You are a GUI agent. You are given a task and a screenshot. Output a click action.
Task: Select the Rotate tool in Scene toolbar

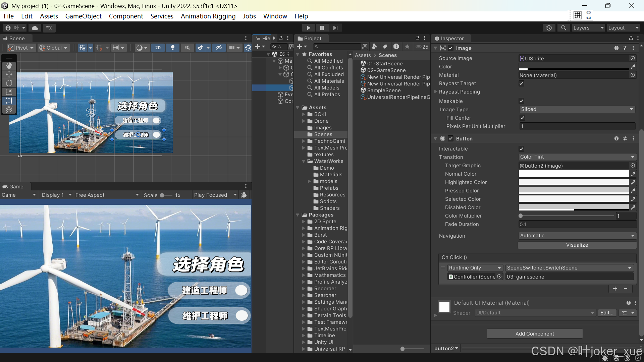[9, 83]
